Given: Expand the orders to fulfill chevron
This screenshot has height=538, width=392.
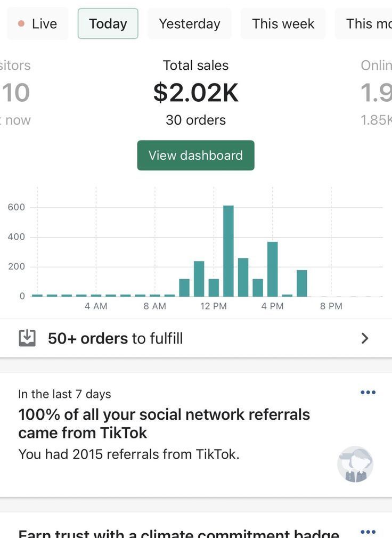Looking at the screenshot, I should 365,338.
